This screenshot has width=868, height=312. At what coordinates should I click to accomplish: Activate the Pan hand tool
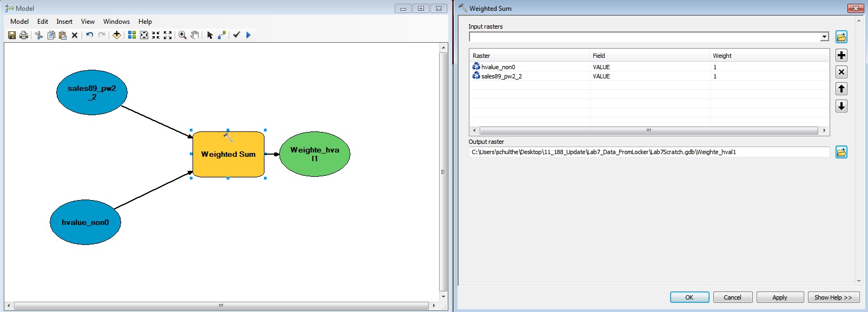point(195,35)
